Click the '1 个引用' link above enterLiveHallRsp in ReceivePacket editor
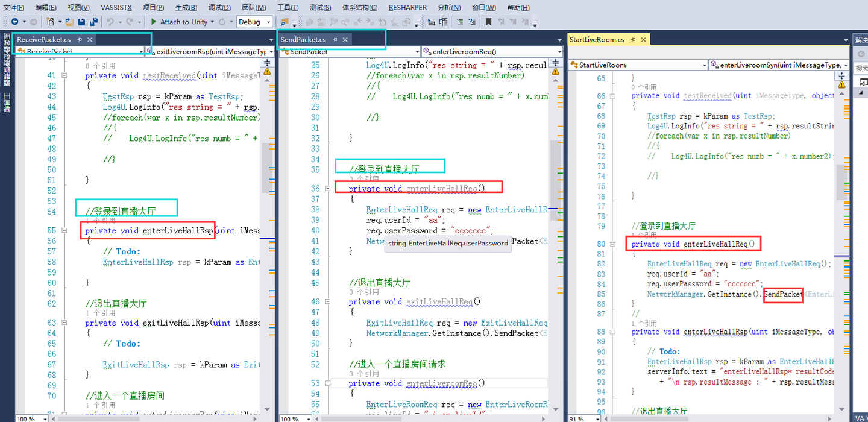 [100, 221]
